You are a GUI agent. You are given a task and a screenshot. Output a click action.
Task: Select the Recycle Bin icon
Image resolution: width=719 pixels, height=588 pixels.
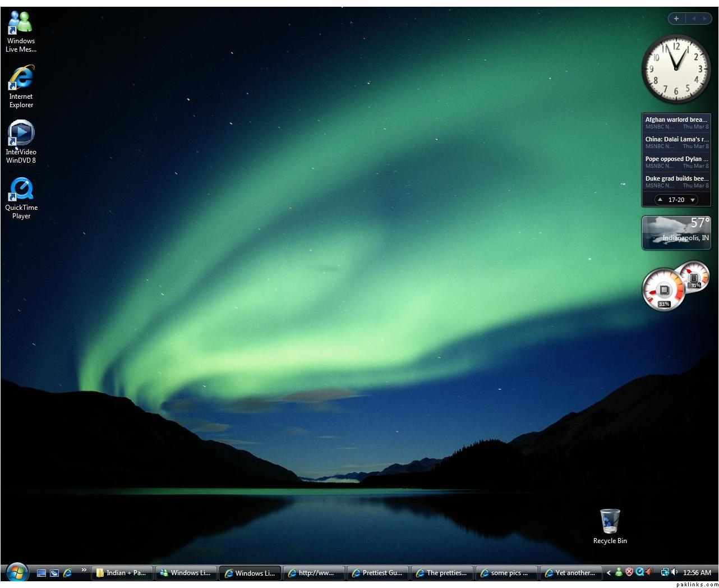(610, 526)
